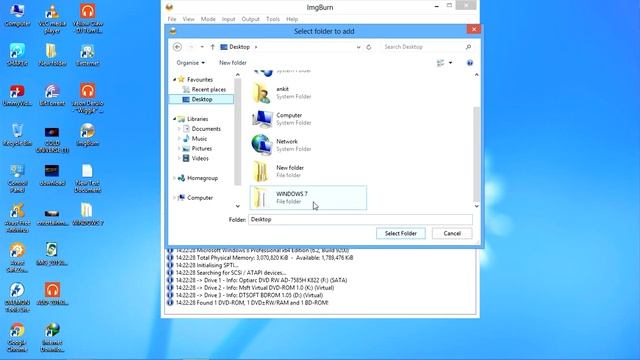640x360 pixels.
Task: Click in the Folder name field
Action: coord(360,220)
